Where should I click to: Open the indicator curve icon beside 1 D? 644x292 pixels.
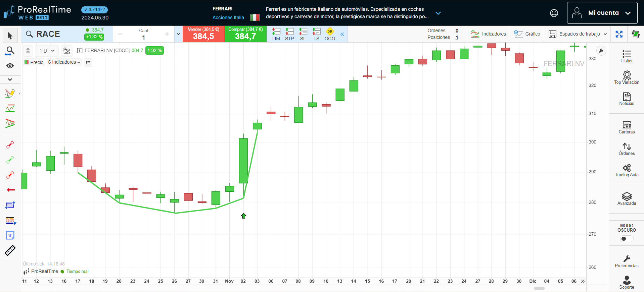click(x=67, y=51)
